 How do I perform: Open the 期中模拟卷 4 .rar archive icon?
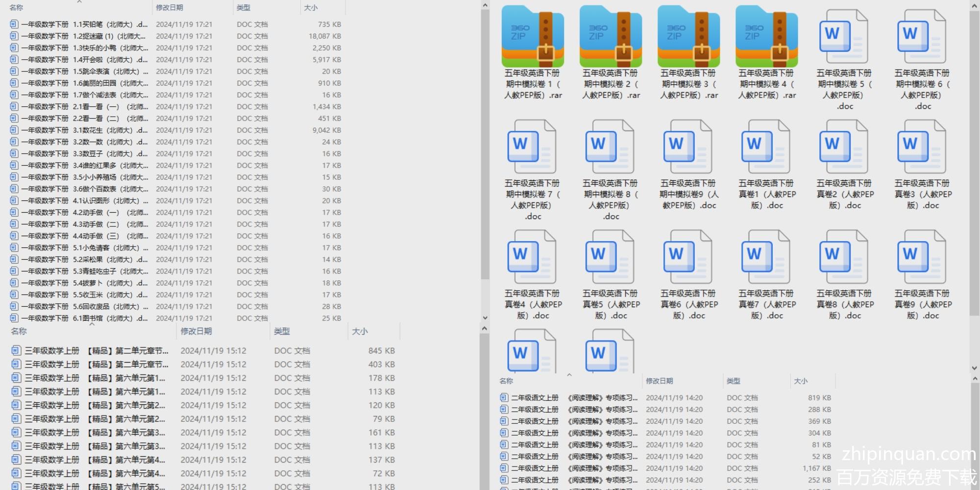click(x=766, y=37)
